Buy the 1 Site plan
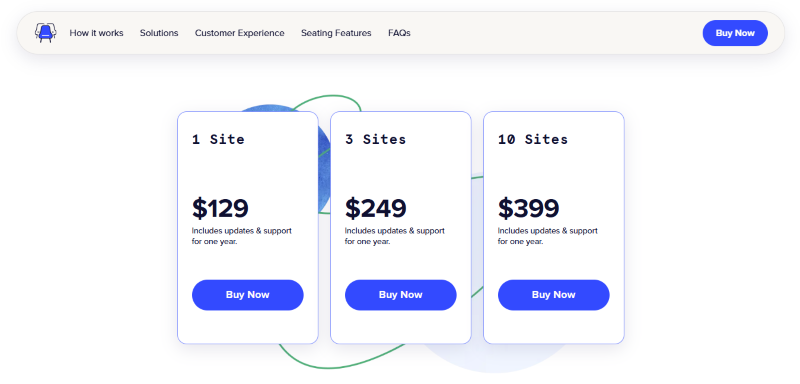 click(247, 295)
